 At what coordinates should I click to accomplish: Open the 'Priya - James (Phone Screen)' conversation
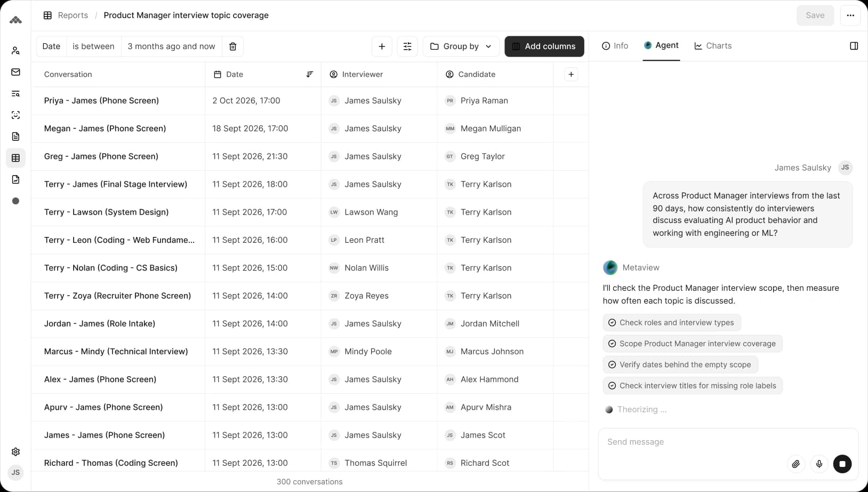point(101,100)
